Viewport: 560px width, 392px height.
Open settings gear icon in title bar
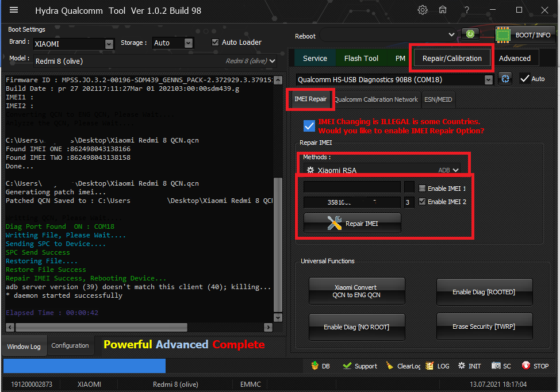(423, 10)
